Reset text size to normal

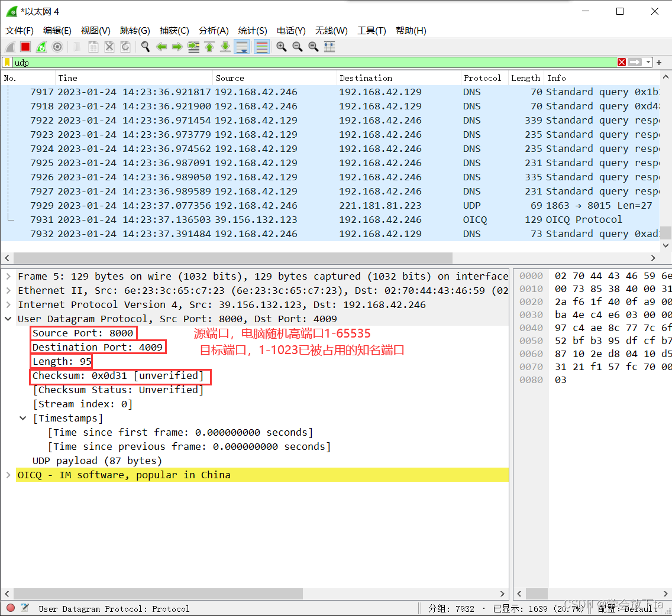314,47
